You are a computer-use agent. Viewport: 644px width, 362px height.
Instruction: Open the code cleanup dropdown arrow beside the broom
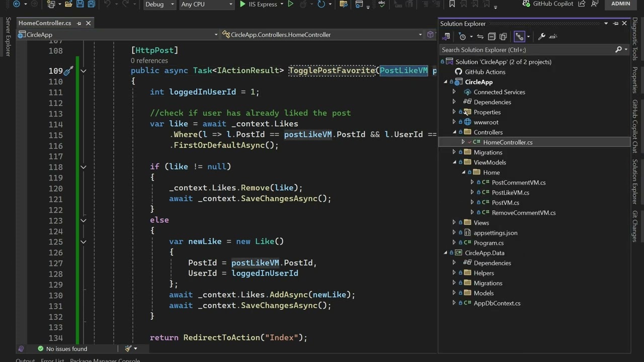[135, 348]
